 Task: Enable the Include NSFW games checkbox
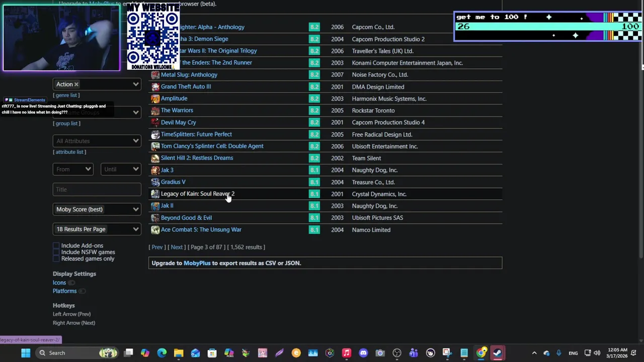[56, 252]
